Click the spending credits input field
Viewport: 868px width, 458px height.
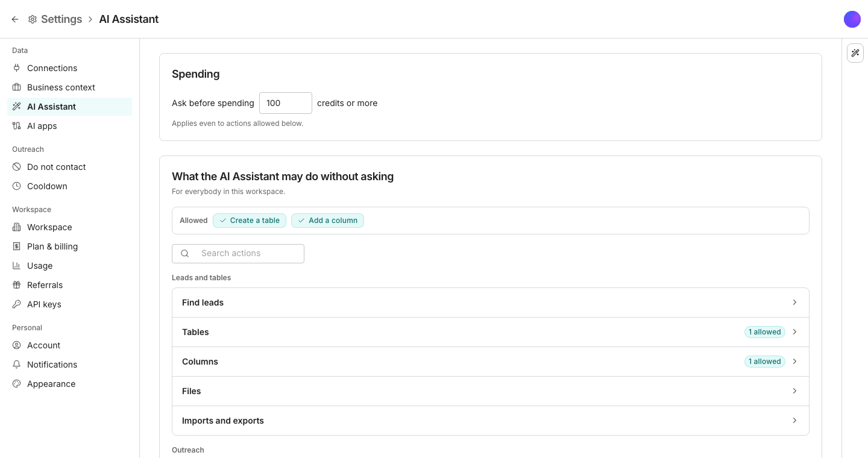click(286, 103)
